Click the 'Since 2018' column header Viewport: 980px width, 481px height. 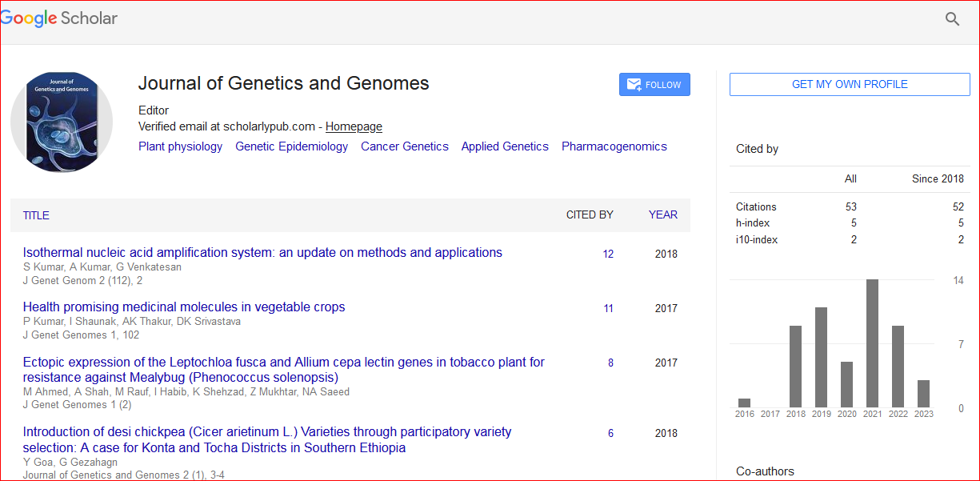[x=938, y=179]
